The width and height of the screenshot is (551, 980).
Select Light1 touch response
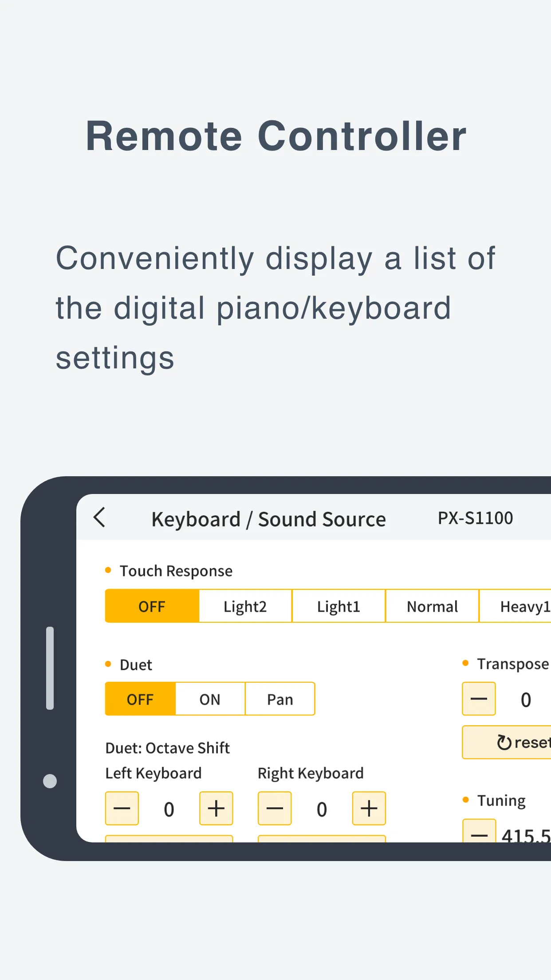[338, 606]
